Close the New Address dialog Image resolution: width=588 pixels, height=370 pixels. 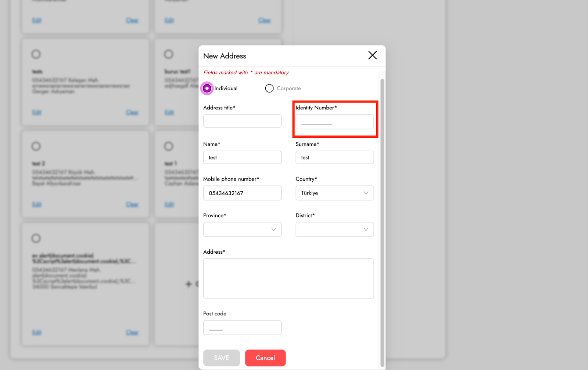click(x=372, y=55)
